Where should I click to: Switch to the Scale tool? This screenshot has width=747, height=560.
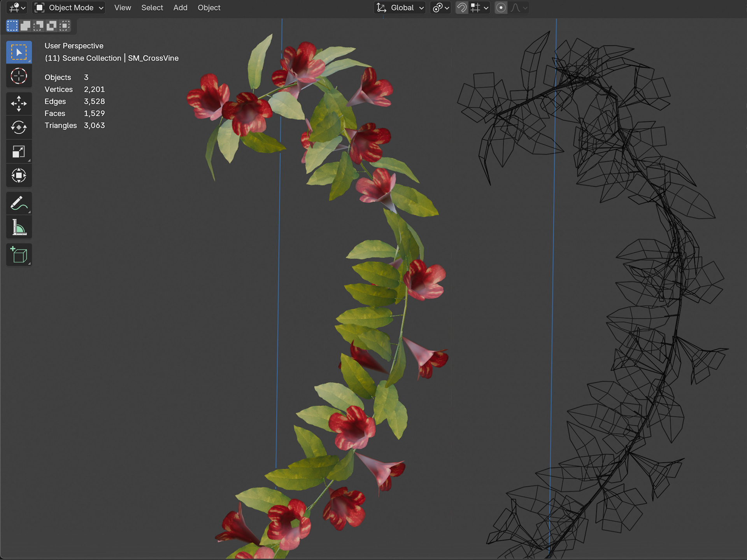coord(19,152)
